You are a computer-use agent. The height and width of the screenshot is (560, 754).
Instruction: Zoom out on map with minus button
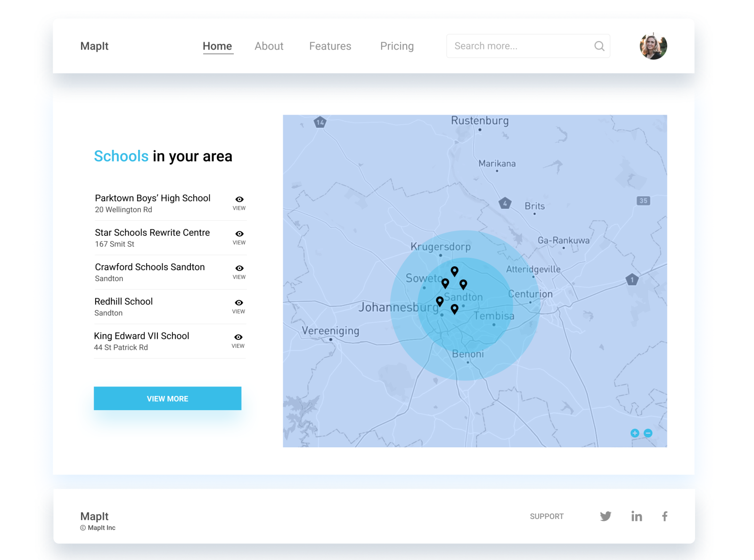tap(648, 433)
